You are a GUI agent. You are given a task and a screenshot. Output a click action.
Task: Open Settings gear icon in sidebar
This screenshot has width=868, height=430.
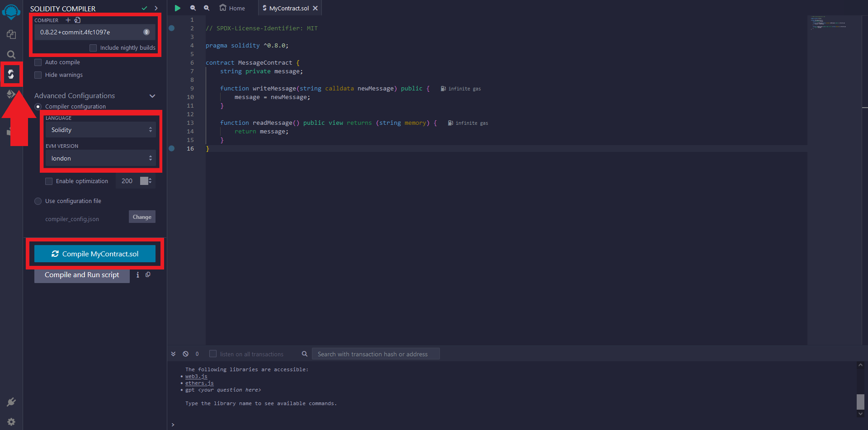click(11, 421)
